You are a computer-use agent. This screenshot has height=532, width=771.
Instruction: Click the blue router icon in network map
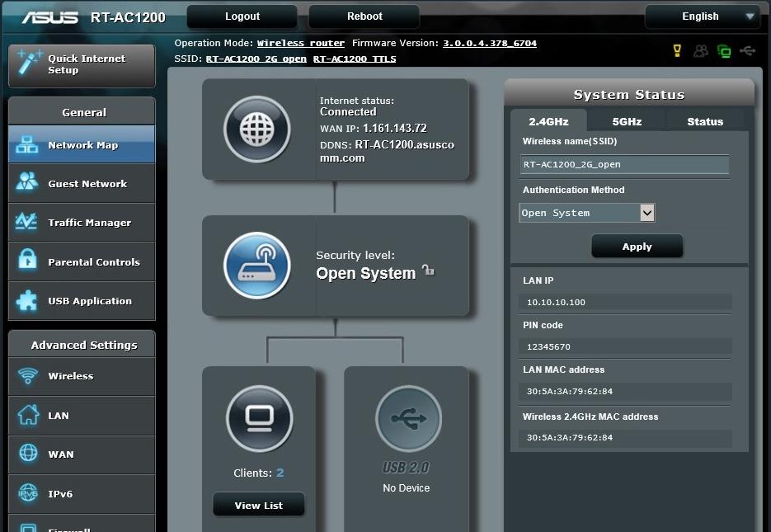(257, 266)
